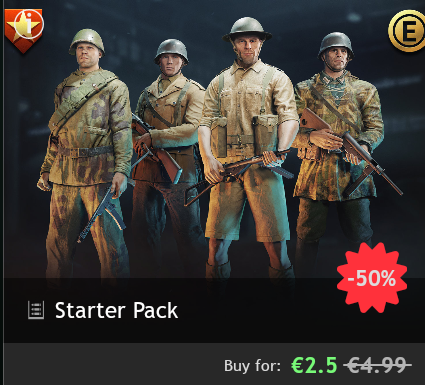Click the gun held by the second soldier

pyautogui.click(x=157, y=150)
